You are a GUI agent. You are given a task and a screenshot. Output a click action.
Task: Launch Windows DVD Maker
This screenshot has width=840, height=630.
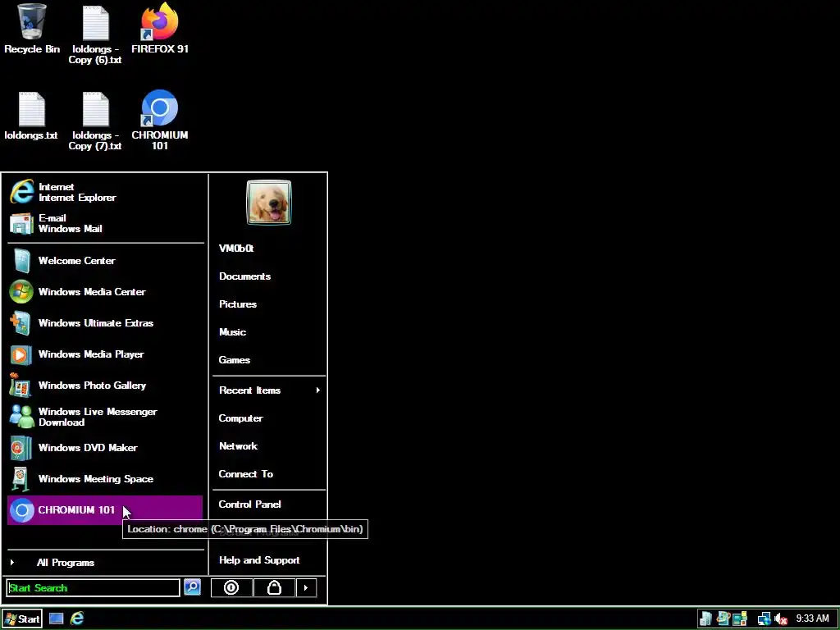(106, 448)
